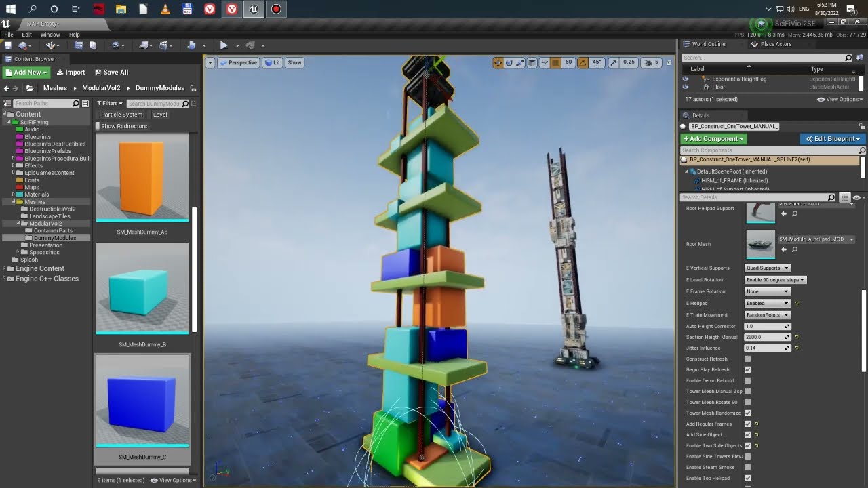Toggle grid snapping in the viewport
Viewport: 868px width, 488px height.
(555, 62)
